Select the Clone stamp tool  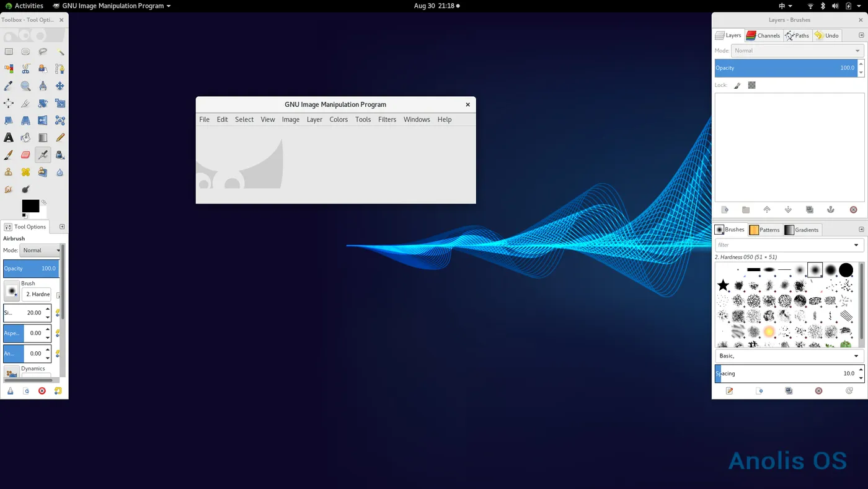[9, 172]
